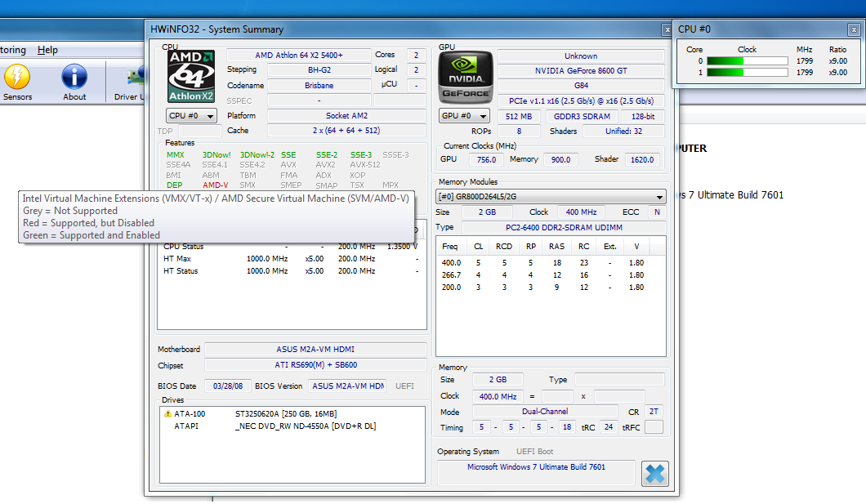The width and height of the screenshot is (866, 504).
Task: Click the SSE-3 feature flag
Action: coord(361,155)
